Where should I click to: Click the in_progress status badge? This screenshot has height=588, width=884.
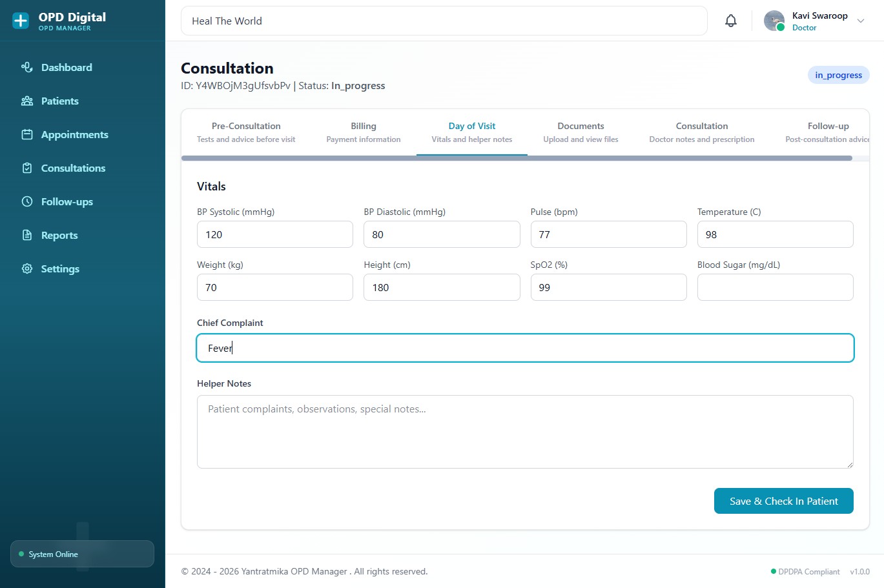pos(838,75)
